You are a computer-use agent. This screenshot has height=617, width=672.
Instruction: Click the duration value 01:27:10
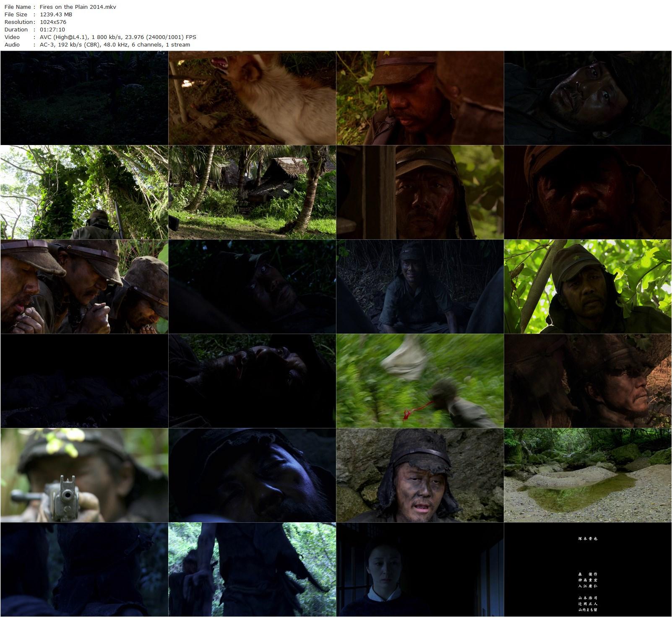coord(52,29)
